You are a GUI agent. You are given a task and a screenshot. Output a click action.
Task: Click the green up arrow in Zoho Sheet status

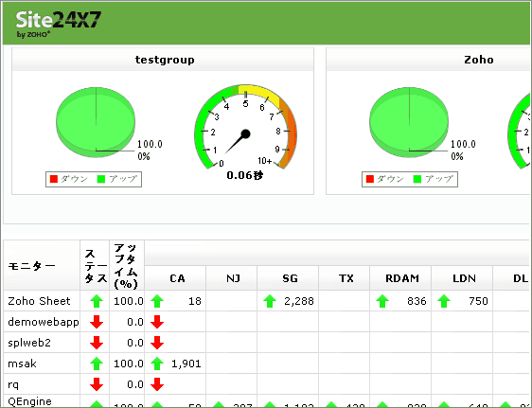point(97,301)
